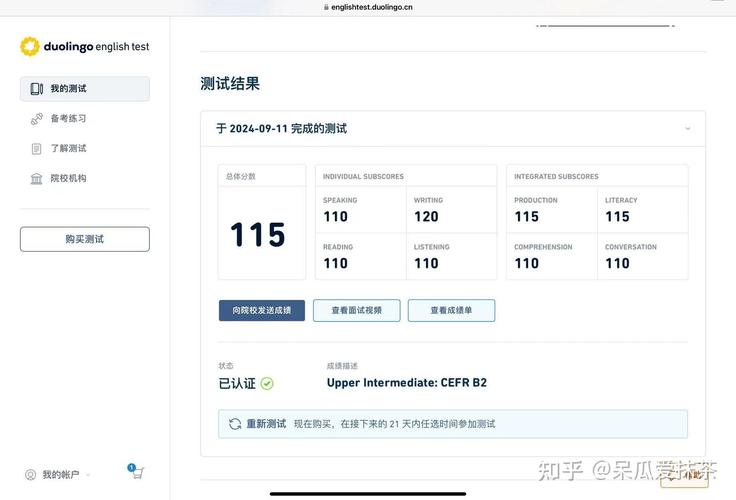Click 向院校发送成绩 button
The height and width of the screenshot is (500, 736).
tap(262, 310)
